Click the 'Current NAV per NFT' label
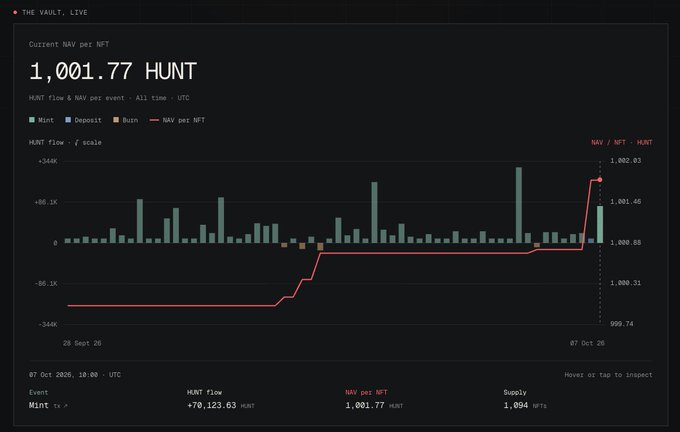The height and width of the screenshot is (432, 680). (69, 44)
